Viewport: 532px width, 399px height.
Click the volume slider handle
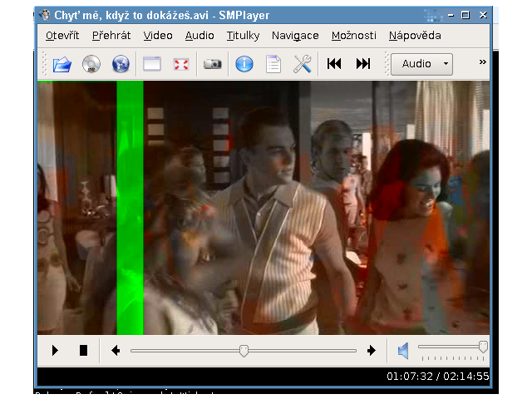483,347
